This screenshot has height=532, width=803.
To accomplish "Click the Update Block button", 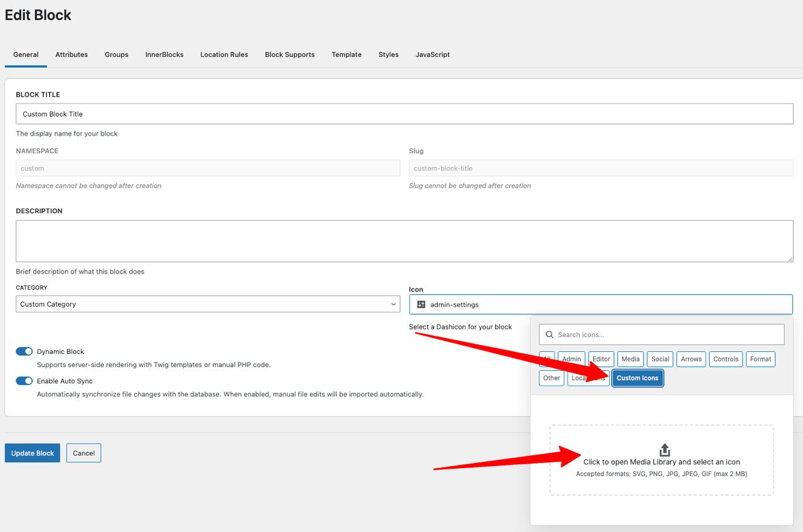I will (33, 453).
